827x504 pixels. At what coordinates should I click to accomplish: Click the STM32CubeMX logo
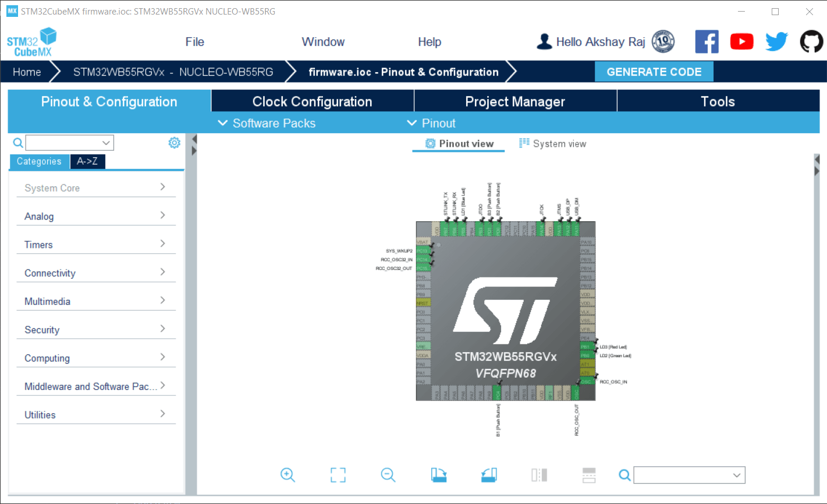pos(32,42)
